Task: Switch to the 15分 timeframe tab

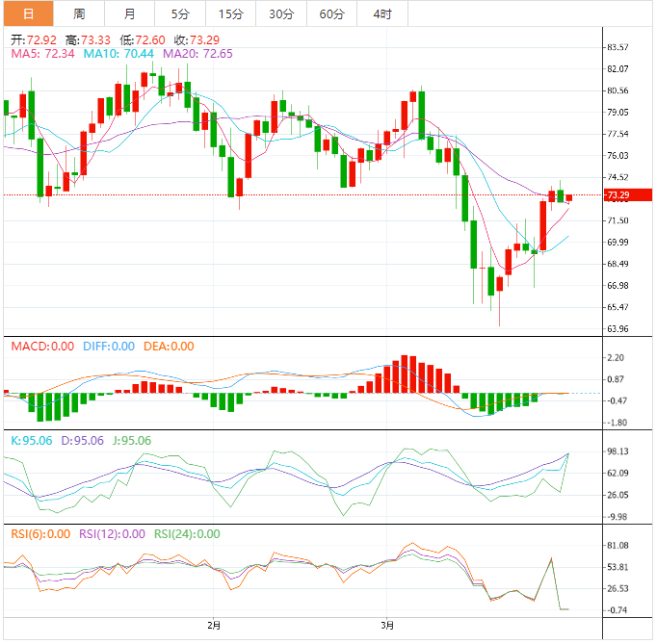Action: (231, 13)
